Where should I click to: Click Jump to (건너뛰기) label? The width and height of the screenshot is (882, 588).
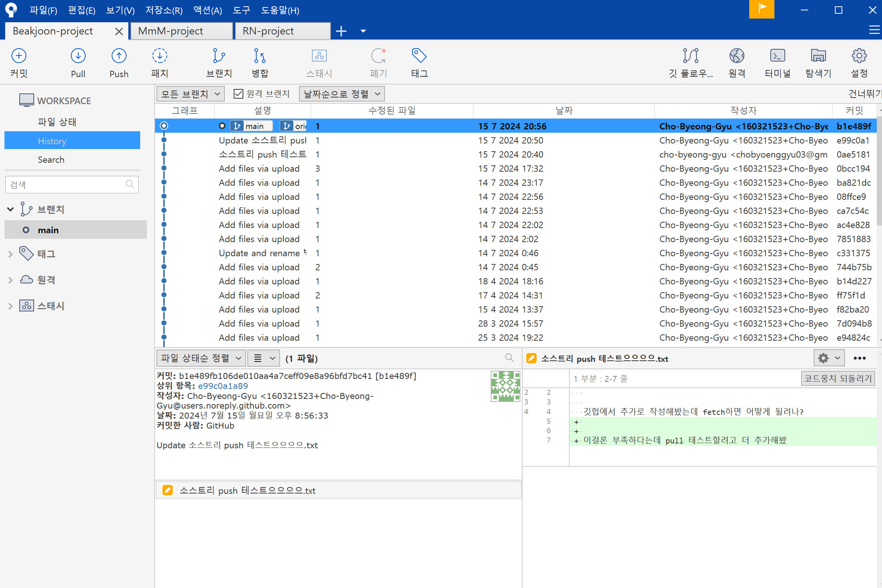[864, 93]
